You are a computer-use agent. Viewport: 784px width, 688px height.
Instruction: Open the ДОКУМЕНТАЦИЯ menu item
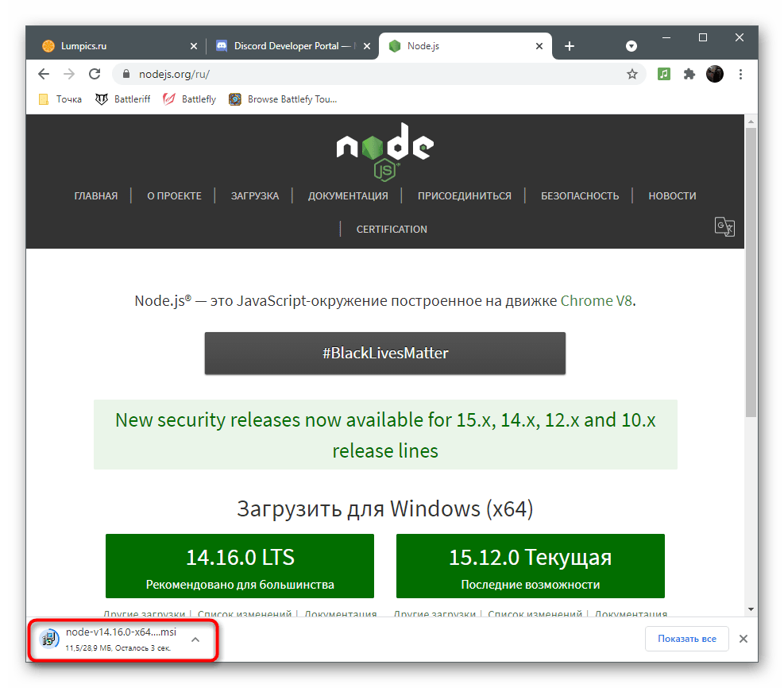coord(348,196)
